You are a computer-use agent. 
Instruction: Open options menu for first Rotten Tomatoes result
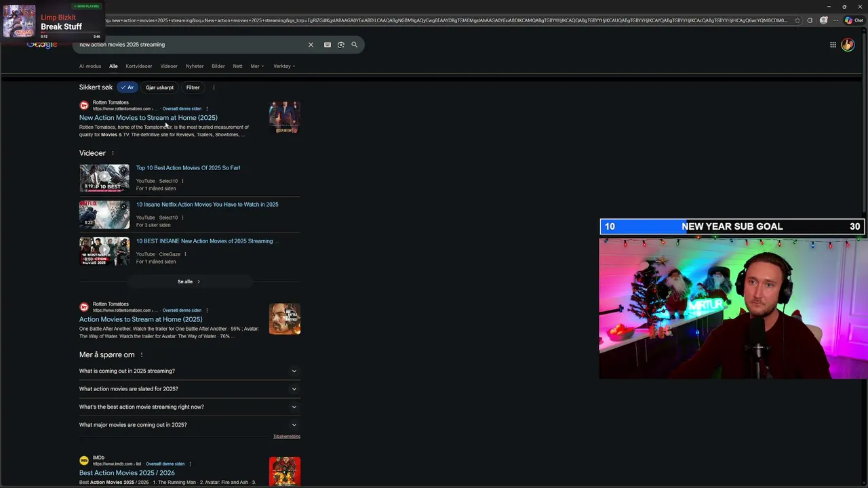[207, 108]
